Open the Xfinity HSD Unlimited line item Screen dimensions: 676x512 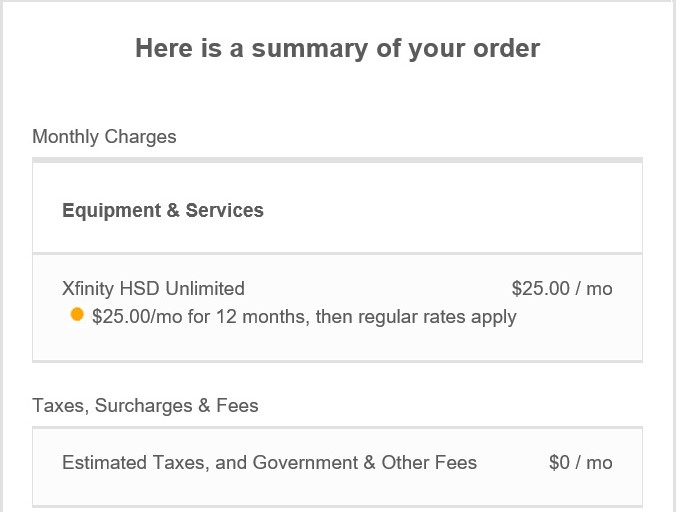tap(153, 289)
